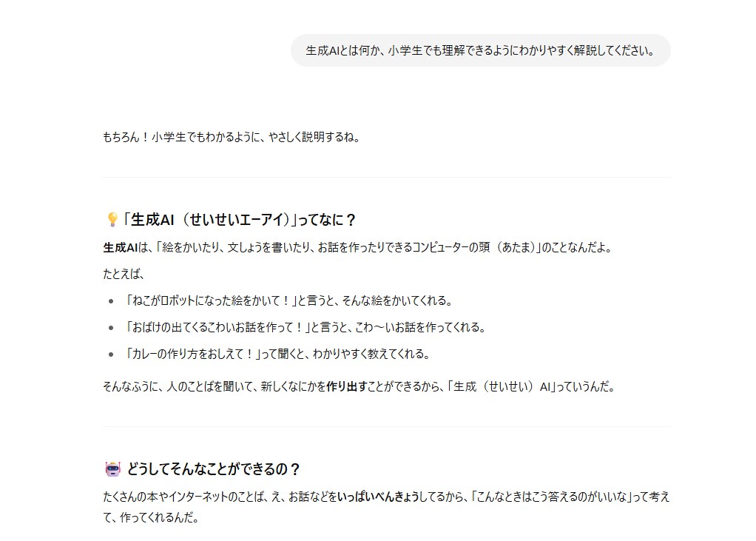Click the bullet about カレーの作り方
This screenshot has height=541, width=756.
[x=277, y=354]
